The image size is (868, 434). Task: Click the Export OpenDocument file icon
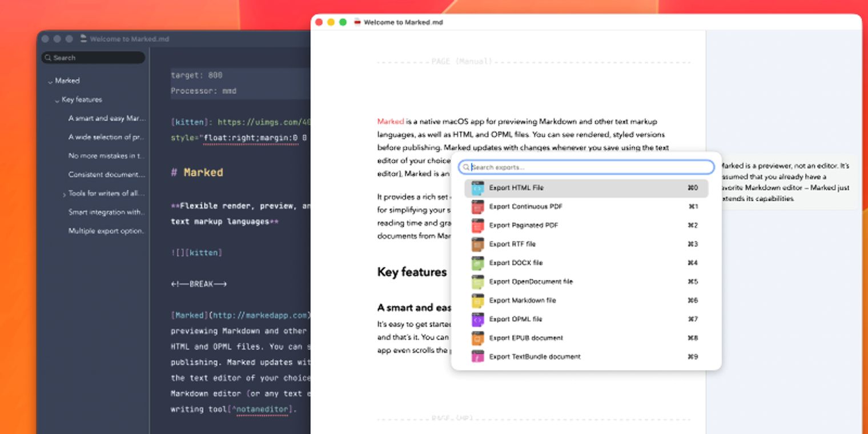[x=477, y=282]
